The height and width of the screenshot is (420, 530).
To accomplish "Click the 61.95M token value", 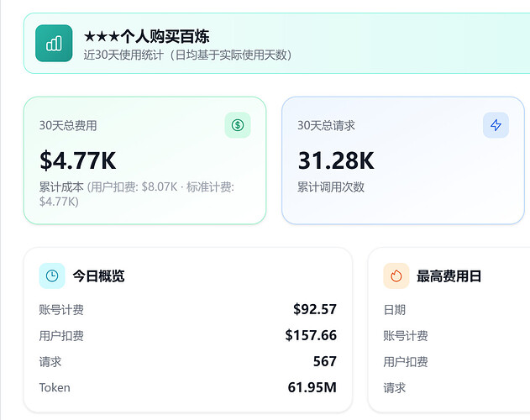I will [x=312, y=387].
